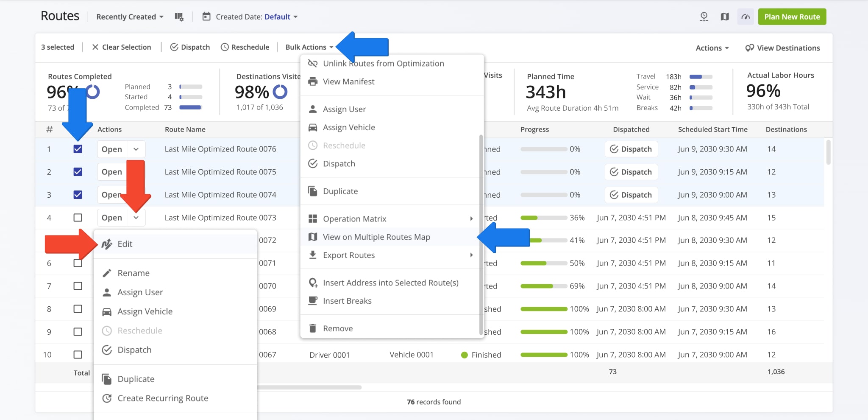The height and width of the screenshot is (420, 868).
Task: Click the check-circle icon in toolbar Dispatch
Action: pos(174,47)
